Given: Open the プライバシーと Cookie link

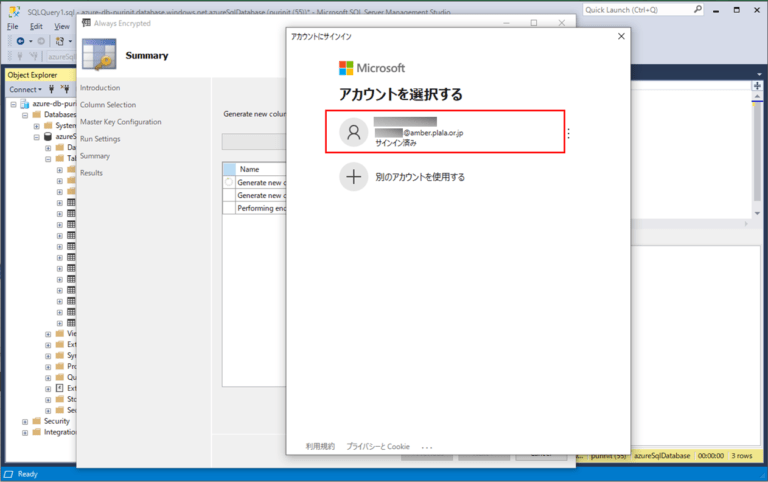Looking at the screenshot, I should 378,446.
